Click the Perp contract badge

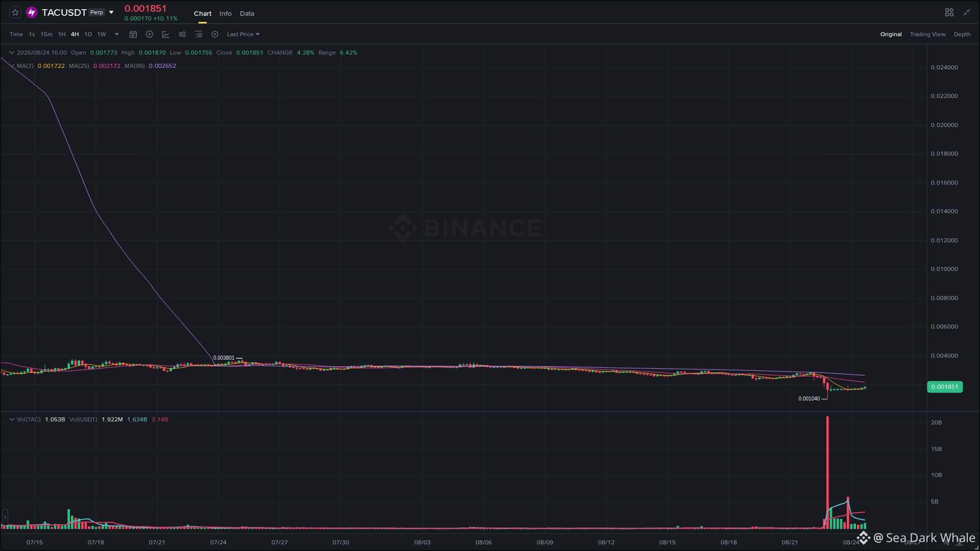[x=96, y=12]
